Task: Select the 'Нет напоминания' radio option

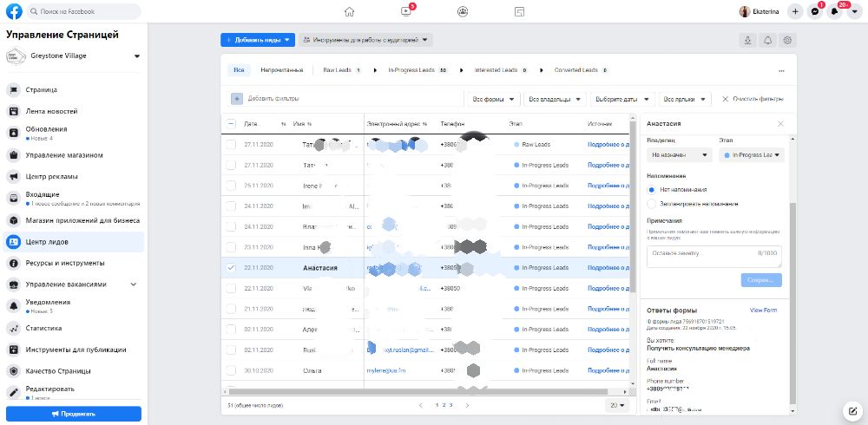Action: [653, 189]
